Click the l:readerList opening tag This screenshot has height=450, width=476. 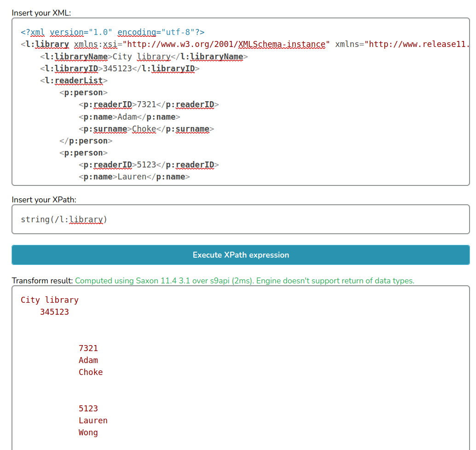coord(74,81)
